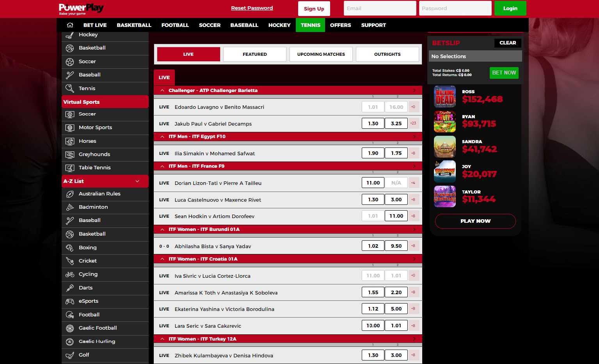Click the Cycling bicycle icon

coord(70,274)
